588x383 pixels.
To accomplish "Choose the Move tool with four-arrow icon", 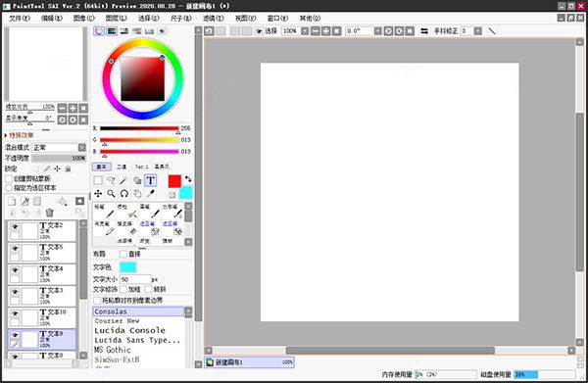I will pyautogui.click(x=98, y=194).
